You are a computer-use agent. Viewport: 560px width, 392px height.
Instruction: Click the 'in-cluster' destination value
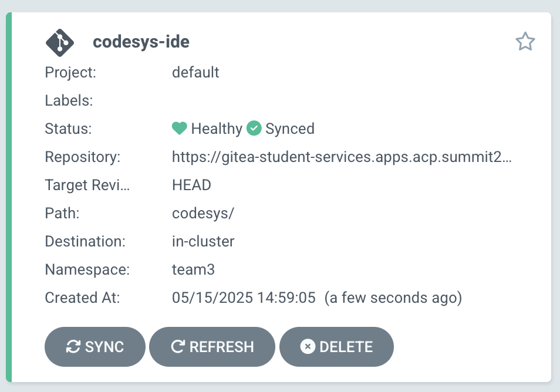(203, 241)
